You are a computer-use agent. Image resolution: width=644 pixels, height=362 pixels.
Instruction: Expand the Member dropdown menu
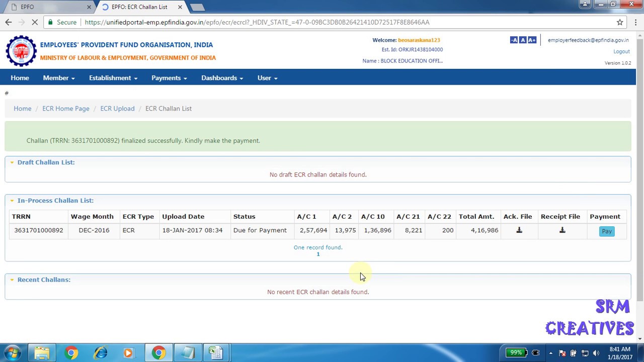59,78
